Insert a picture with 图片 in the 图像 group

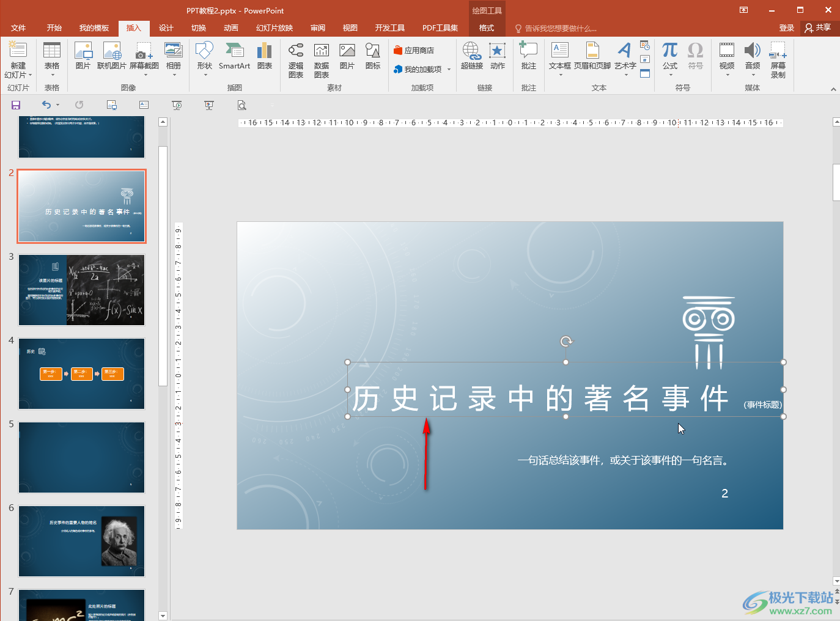[83, 56]
